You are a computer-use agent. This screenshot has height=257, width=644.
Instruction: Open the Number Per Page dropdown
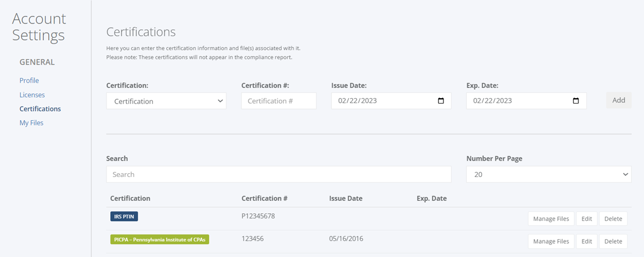(x=549, y=174)
